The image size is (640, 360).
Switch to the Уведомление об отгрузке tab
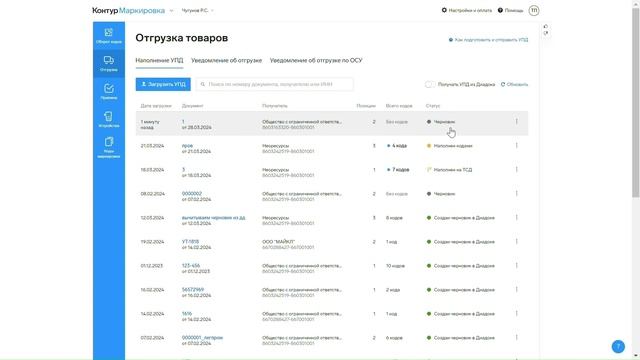[x=227, y=60]
